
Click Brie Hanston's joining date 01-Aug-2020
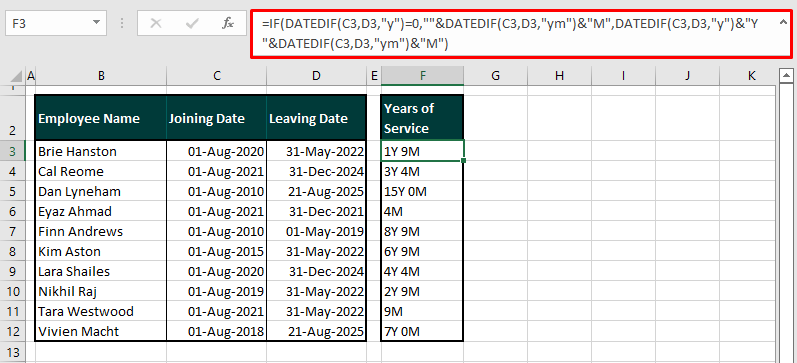(217, 152)
